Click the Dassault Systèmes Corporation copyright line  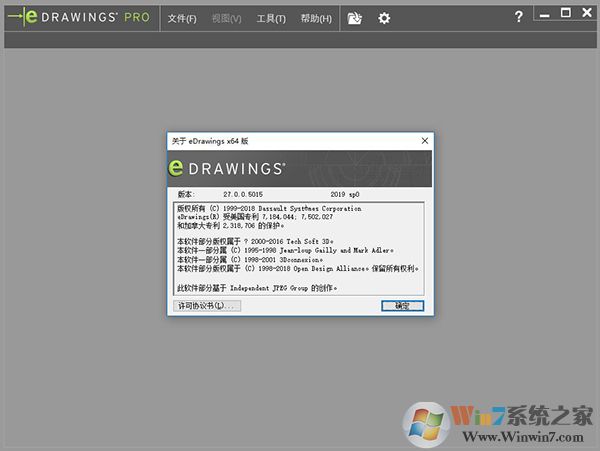(x=269, y=208)
